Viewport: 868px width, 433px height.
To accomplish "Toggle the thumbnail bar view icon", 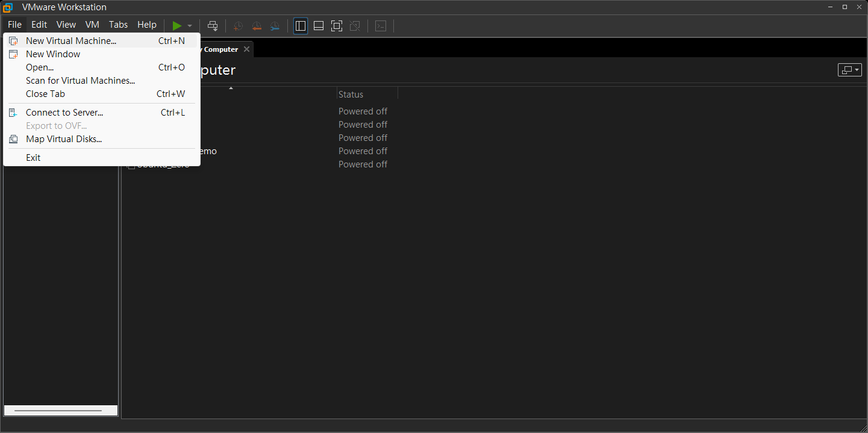I will pos(319,25).
